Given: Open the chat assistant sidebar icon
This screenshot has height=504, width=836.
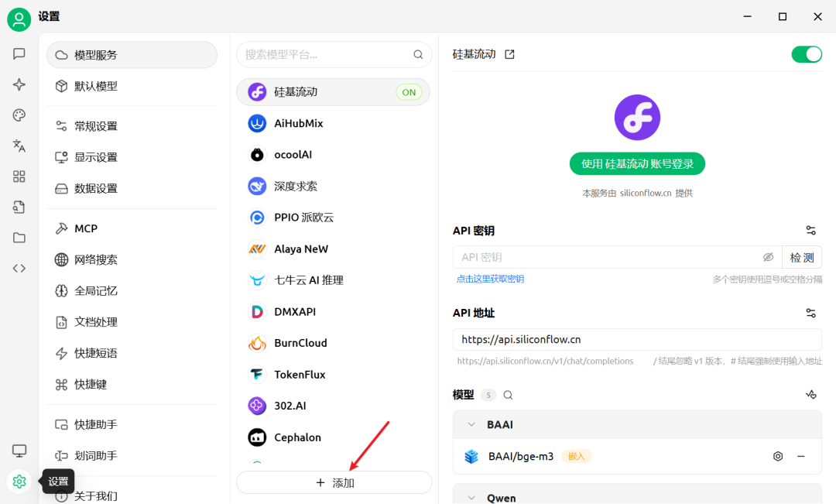Looking at the screenshot, I should point(19,54).
